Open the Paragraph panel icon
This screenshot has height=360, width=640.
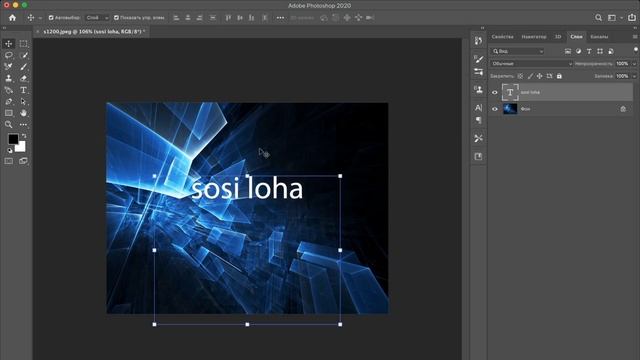[x=478, y=120]
